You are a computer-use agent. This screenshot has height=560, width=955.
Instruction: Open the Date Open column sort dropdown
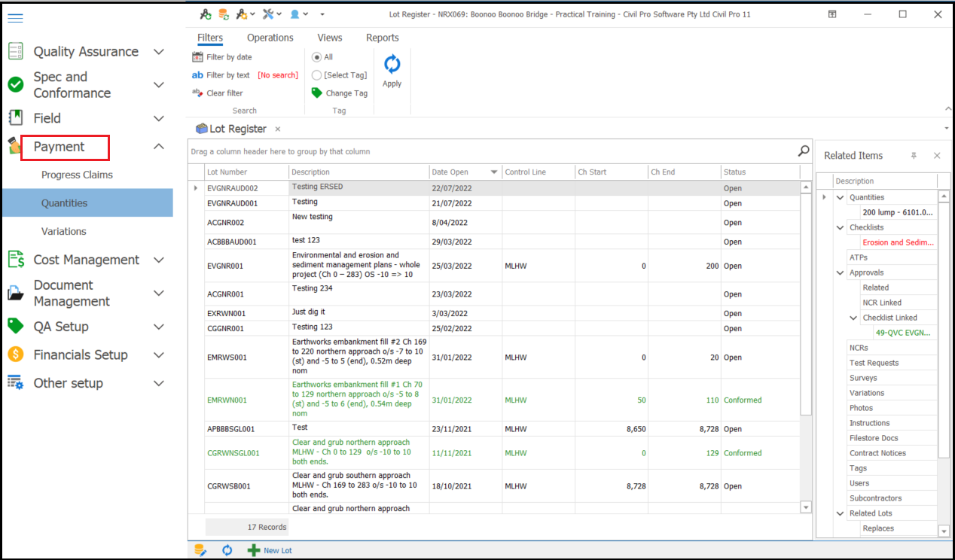pyautogui.click(x=494, y=172)
